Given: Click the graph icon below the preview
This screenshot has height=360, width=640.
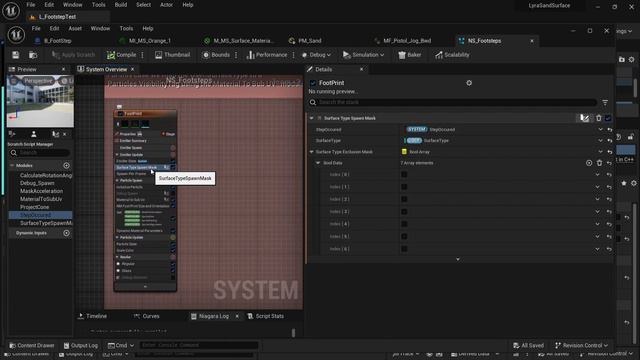Looking at the screenshot, I should 55,134.
